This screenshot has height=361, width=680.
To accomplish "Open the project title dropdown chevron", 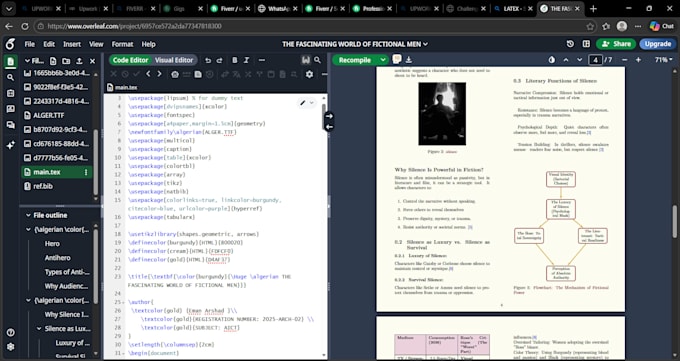I will pyautogui.click(x=425, y=44).
